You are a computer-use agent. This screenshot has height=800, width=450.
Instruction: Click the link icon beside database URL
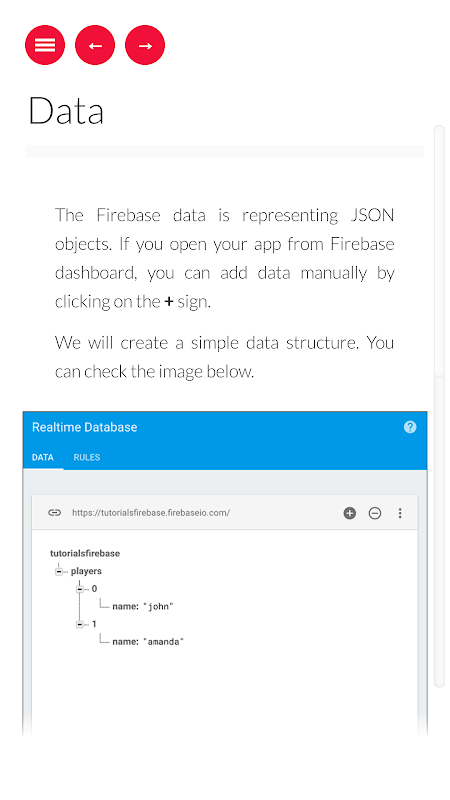point(54,513)
